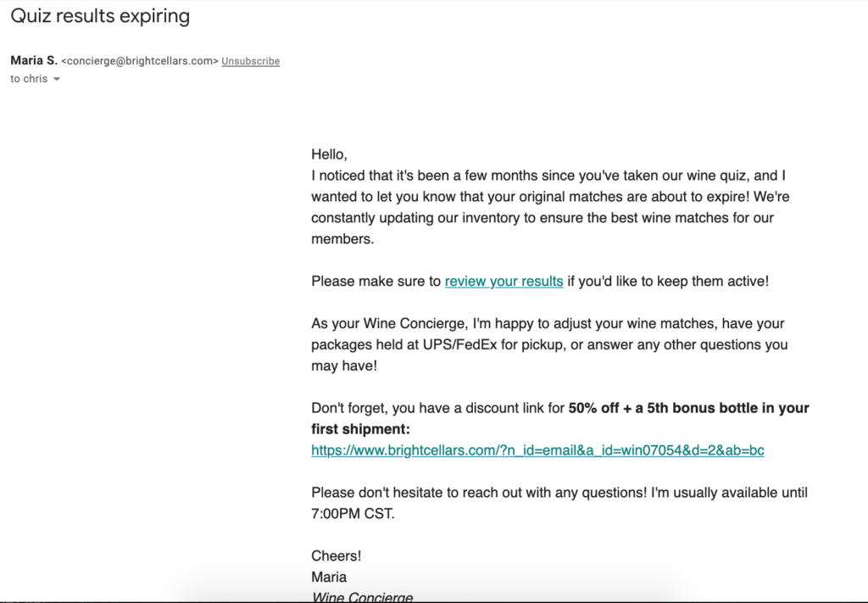This screenshot has width=868, height=603.
Task: Click the 'Quiz results expiring' subject heading
Action: coord(100,15)
